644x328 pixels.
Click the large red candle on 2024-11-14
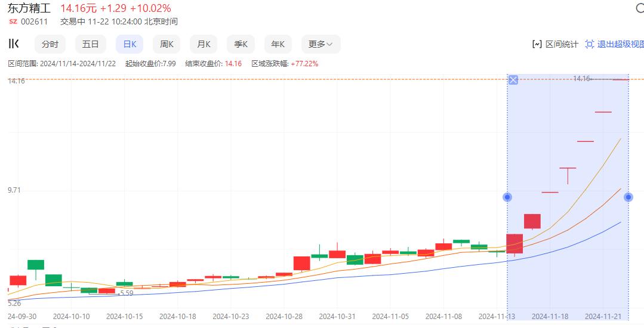(x=514, y=244)
